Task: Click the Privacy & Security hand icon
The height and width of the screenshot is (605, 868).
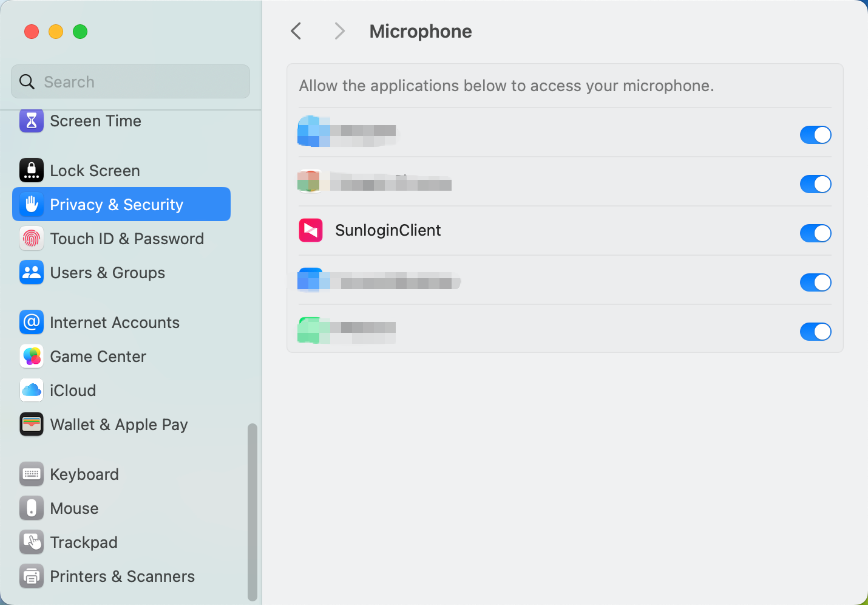Action: click(x=32, y=204)
